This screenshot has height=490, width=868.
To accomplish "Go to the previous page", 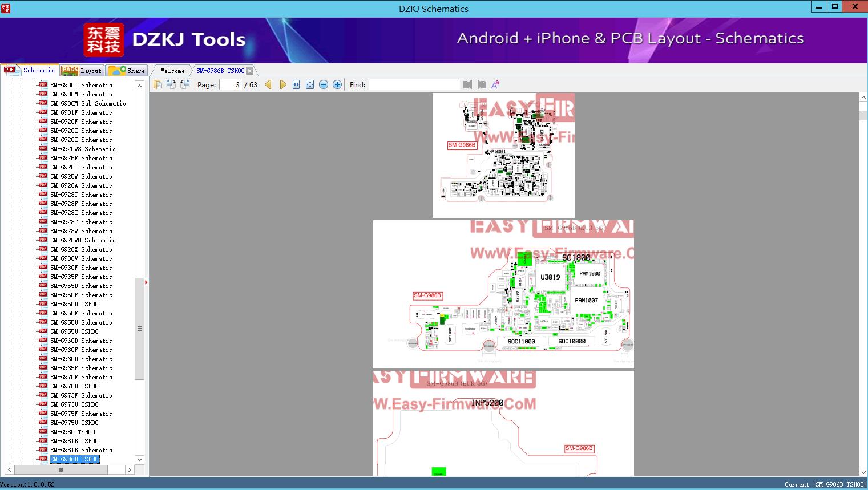I will (268, 84).
